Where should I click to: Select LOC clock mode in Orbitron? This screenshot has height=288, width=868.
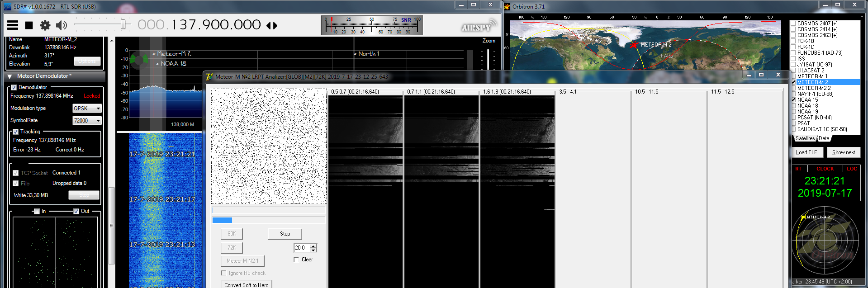coord(852,169)
